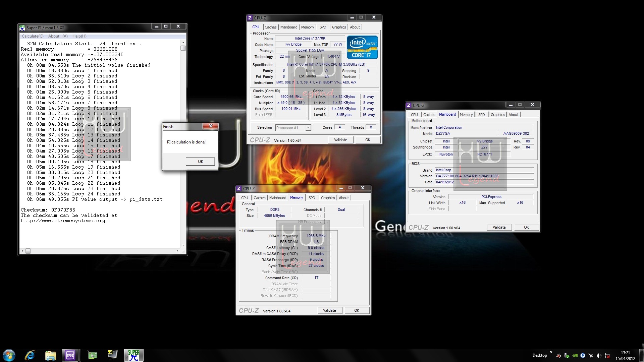Open the Calculate(C) menu in Super PI
This screenshot has width=644, height=362.
tap(33, 36)
